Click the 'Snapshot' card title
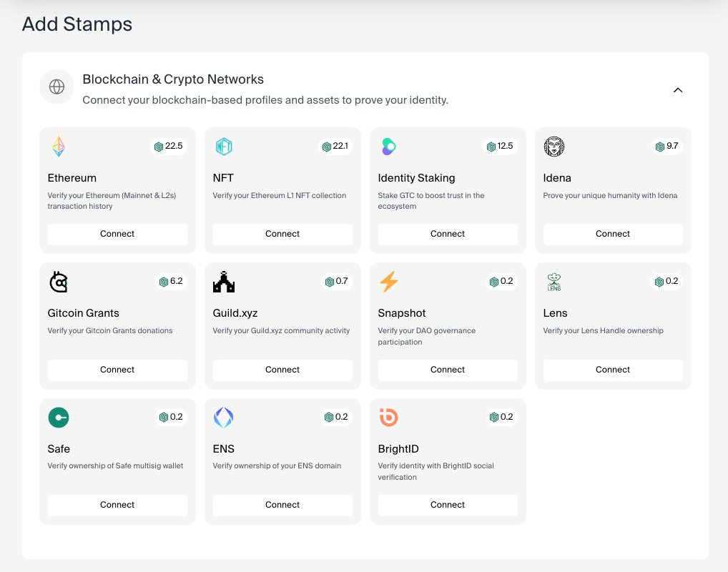The image size is (728, 572). point(402,313)
